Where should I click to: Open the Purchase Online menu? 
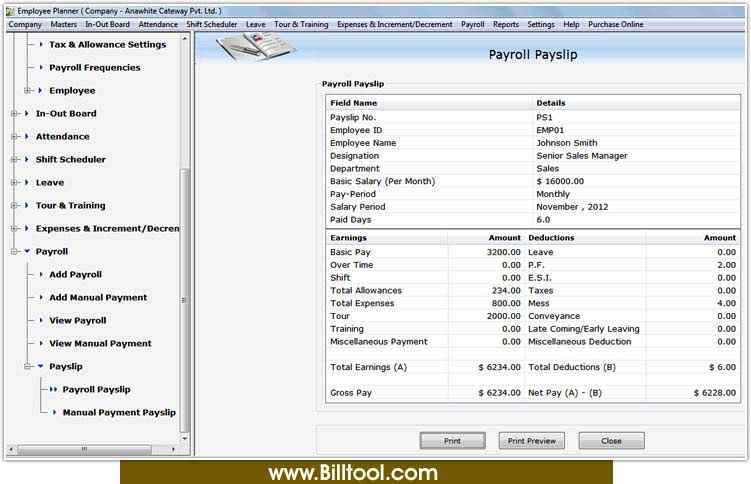pyautogui.click(x=616, y=24)
